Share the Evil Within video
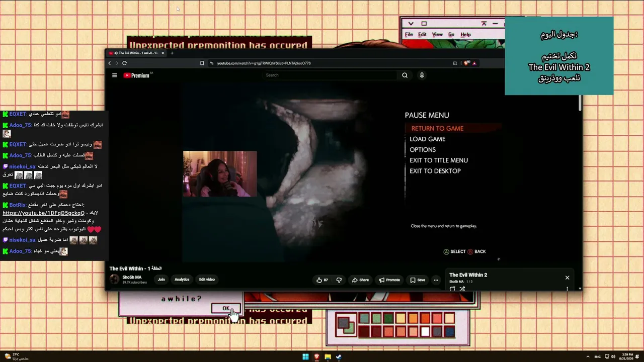 (x=360, y=280)
